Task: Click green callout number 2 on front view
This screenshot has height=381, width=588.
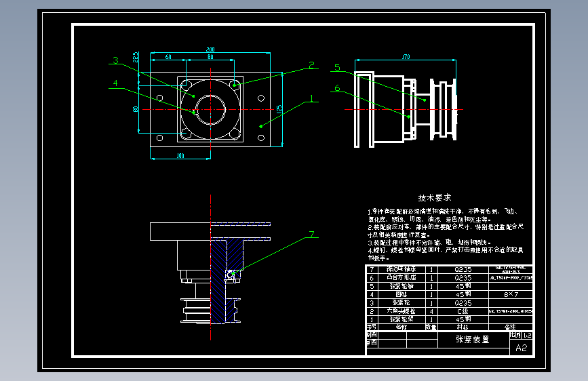Action: [311, 65]
